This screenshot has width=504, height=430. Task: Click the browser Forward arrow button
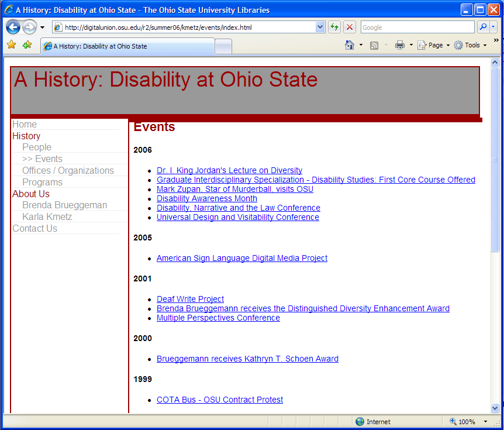[30, 27]
